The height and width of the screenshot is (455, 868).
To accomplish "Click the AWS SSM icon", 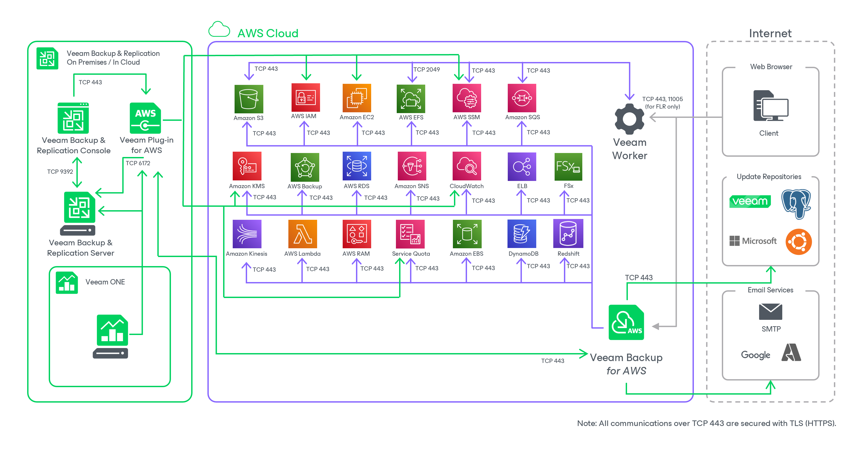I will [467, 98].
